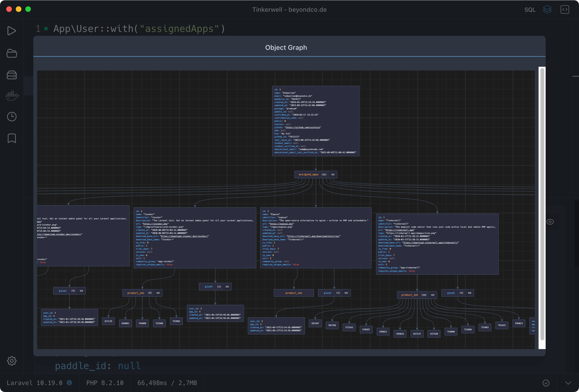Open the settings gear icon
Viewport: 579px width, 392px height.
12,361
